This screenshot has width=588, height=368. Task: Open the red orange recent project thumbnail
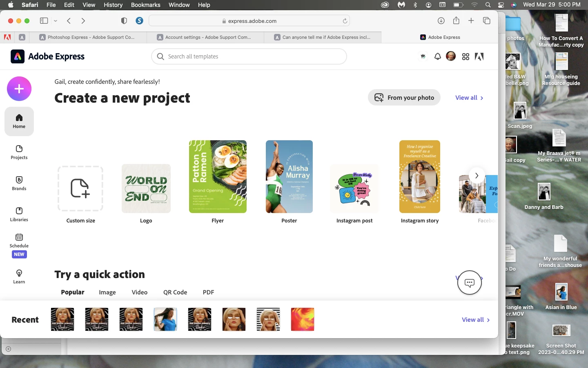point(303,319)
